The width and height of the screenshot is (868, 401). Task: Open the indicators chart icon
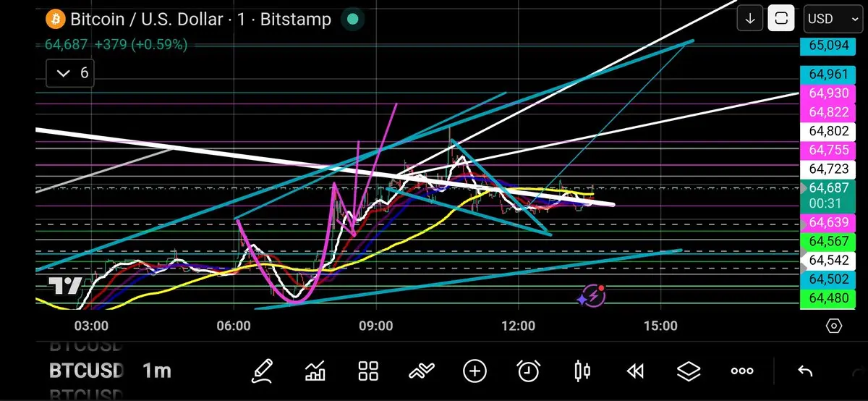(315, 371)
